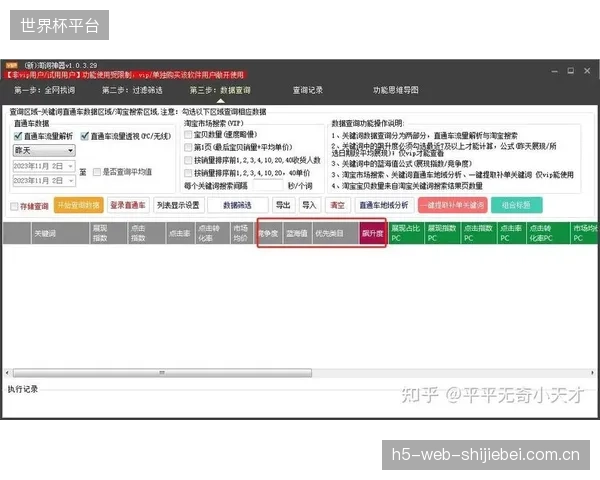The image size is (600, 480).
Task: Check 宝贝数量(速度略慢) option
Action: pos(188,135)
